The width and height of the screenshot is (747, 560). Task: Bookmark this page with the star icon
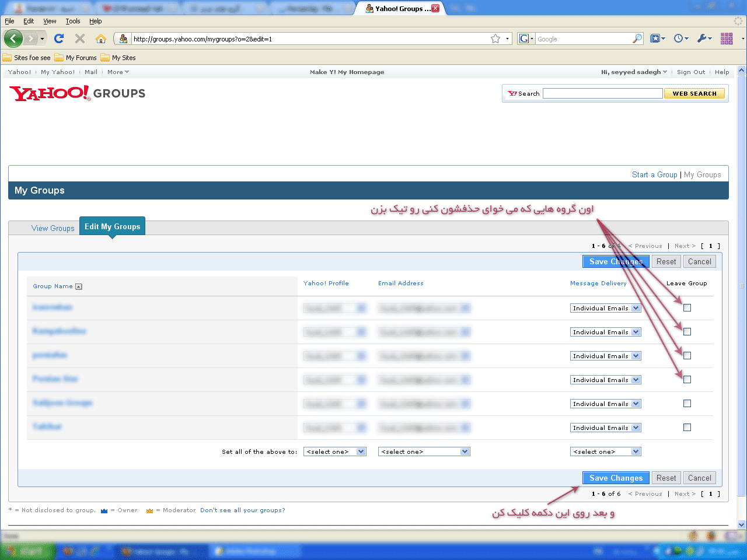495,38
